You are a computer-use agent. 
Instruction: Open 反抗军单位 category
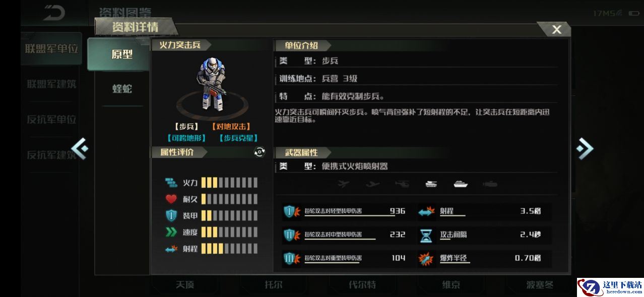coord(52,119)
